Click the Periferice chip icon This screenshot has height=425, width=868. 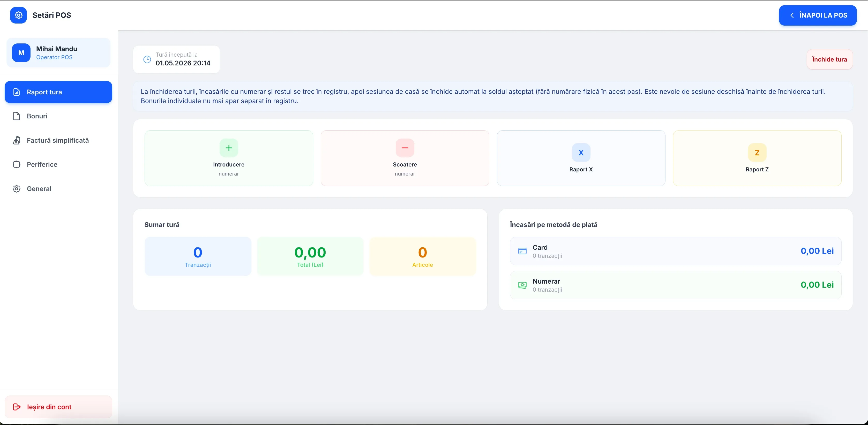coord(17,164)
